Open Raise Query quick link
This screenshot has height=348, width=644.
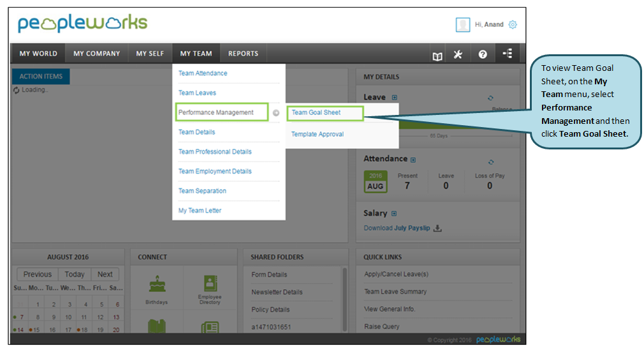tap(381, 327)
